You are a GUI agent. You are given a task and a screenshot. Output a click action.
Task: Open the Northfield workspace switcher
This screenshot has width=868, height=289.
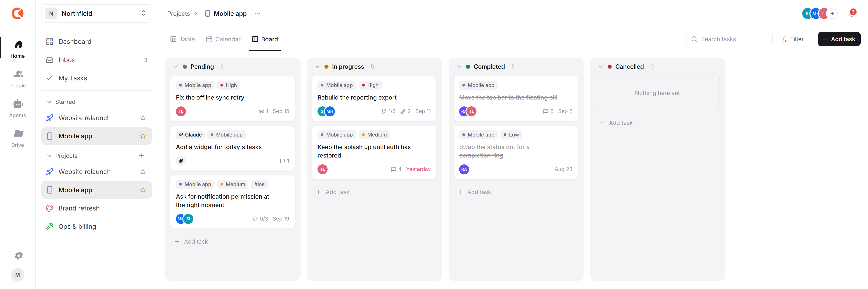tap(96, 13)
